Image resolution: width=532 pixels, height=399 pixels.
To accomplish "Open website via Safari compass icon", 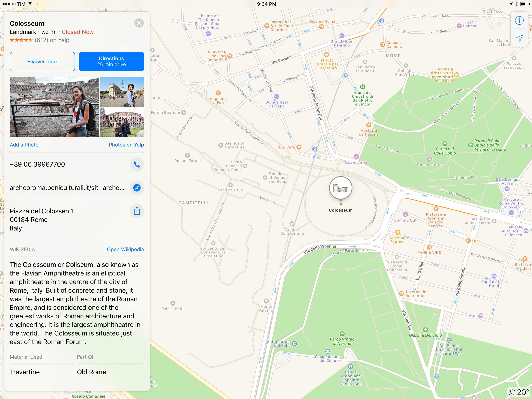I will point(137,188).
